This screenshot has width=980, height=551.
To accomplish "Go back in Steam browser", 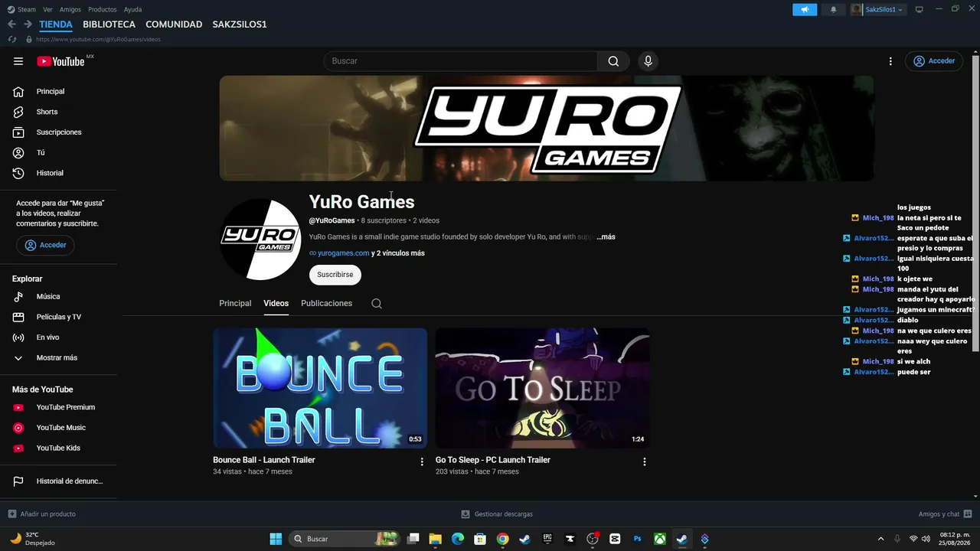I will 11,24.
